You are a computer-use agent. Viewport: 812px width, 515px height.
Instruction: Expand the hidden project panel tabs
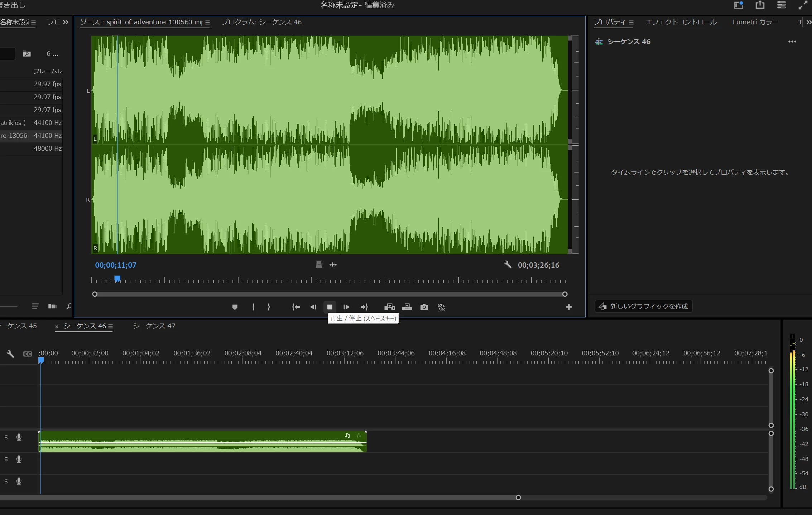coord(66,22)
